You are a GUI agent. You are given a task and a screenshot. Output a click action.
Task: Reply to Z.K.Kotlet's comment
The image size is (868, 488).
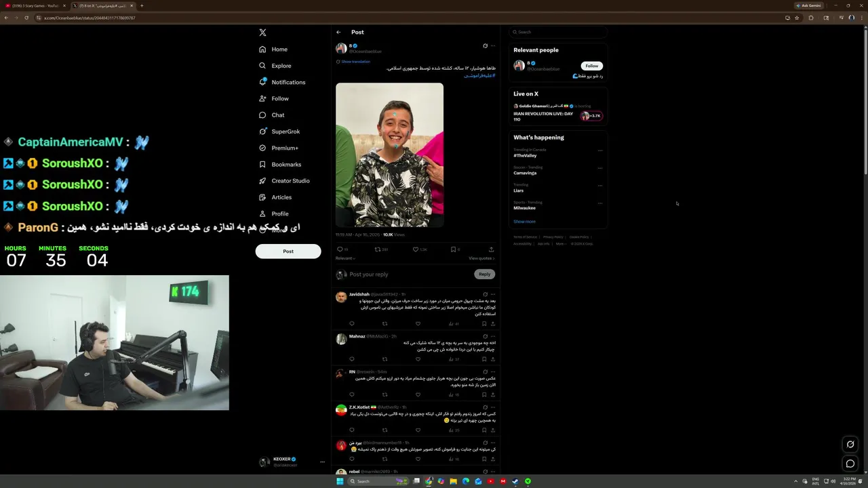tap(351, 430)
